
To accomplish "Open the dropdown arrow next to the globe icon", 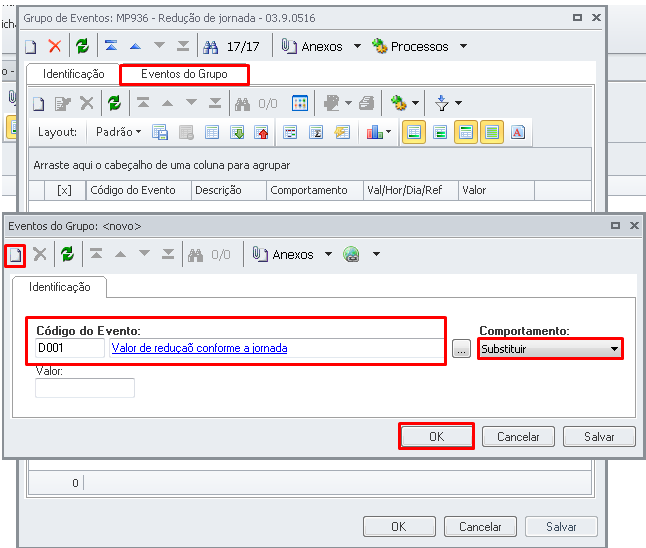I will click(376, 254).
